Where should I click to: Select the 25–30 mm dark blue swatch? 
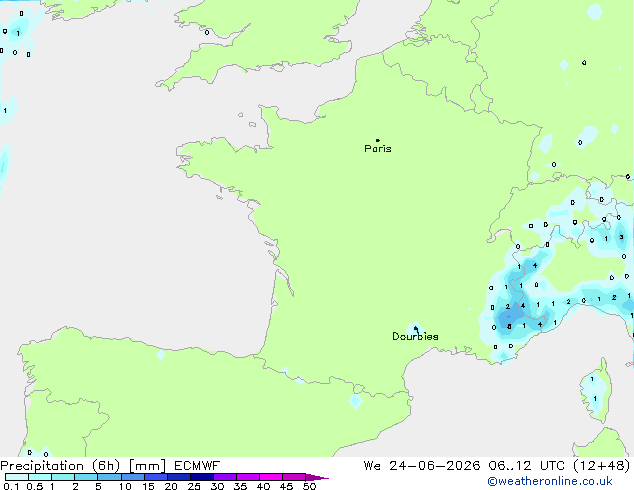(x=201, y=477)
